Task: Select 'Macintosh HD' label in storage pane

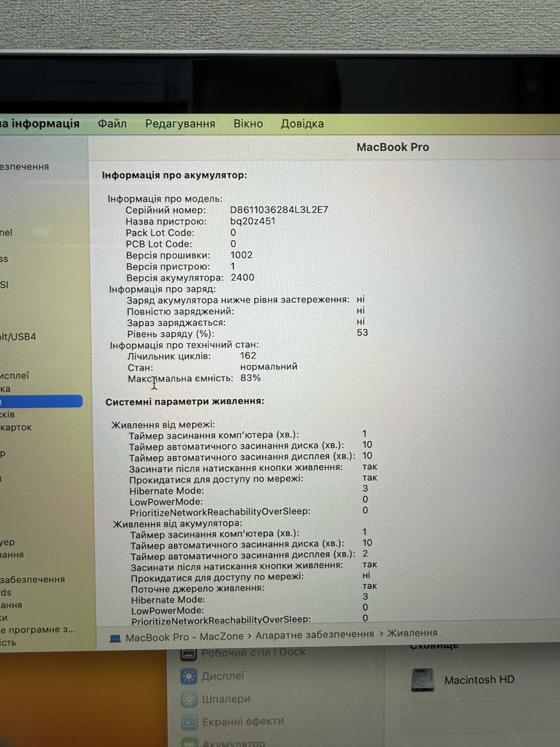Action: point(479,680)
